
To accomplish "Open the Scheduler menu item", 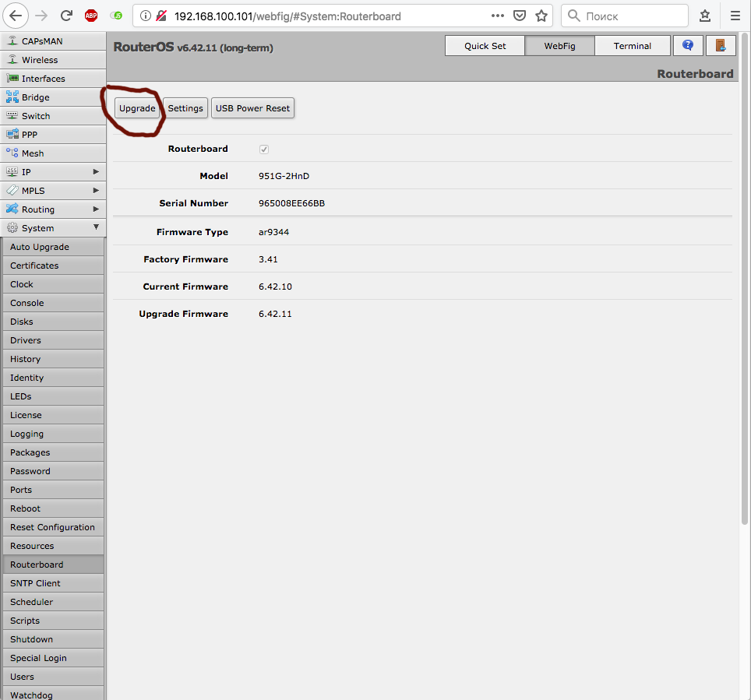I will click(53, 602).
